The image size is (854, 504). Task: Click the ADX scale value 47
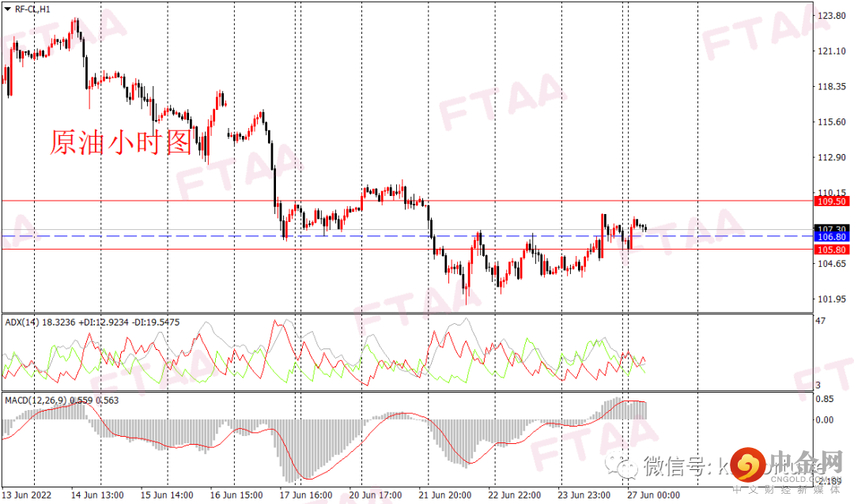tap(820, 322)
